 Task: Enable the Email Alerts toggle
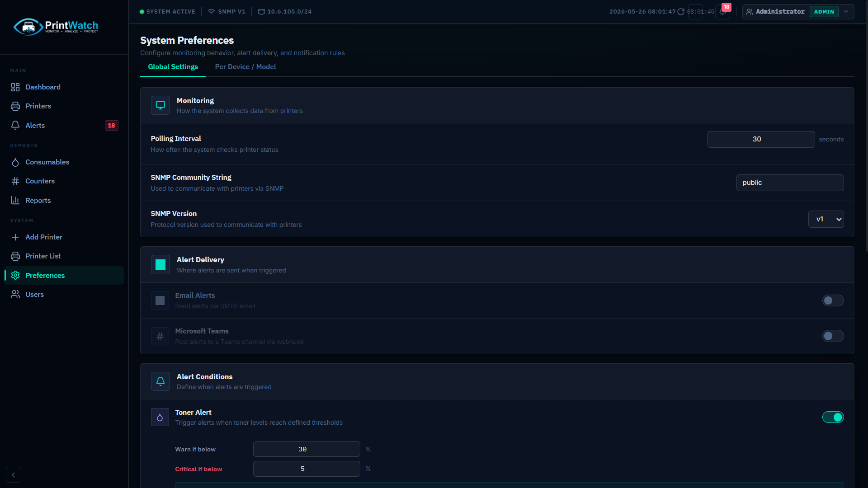pos(833,300)
